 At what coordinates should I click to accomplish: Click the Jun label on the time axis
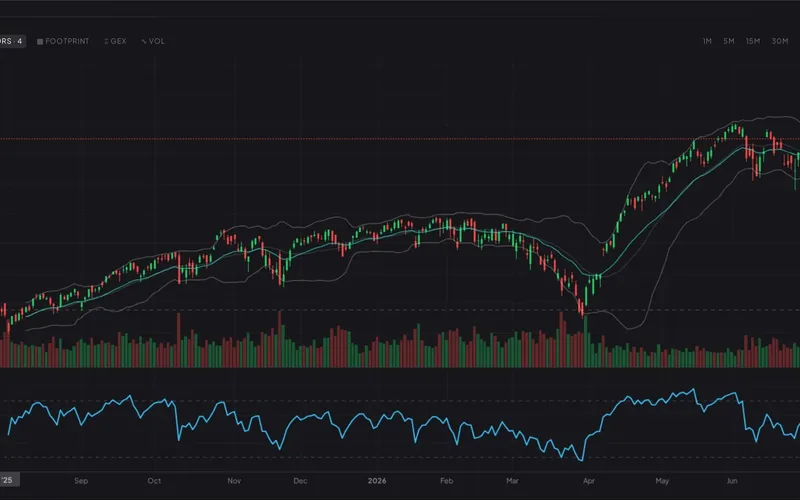732,481
